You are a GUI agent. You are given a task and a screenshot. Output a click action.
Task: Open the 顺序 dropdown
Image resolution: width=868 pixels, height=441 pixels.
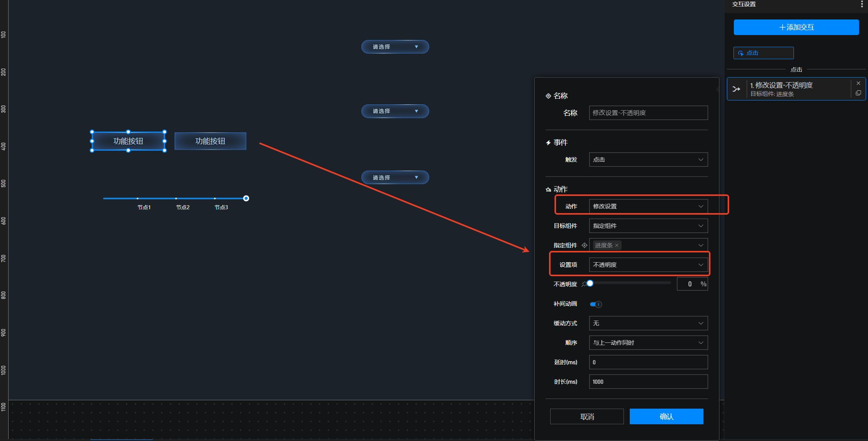[x=648, y=343]
